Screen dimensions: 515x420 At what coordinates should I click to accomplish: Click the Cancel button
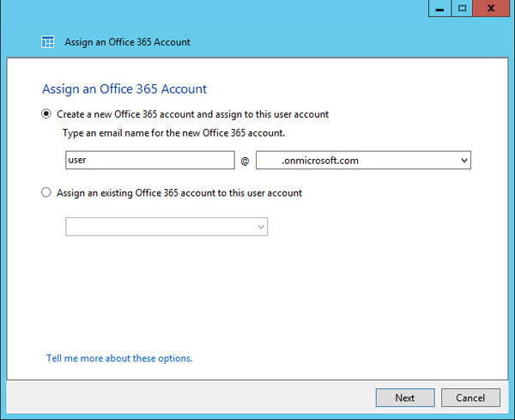click(x=470, y=398)
